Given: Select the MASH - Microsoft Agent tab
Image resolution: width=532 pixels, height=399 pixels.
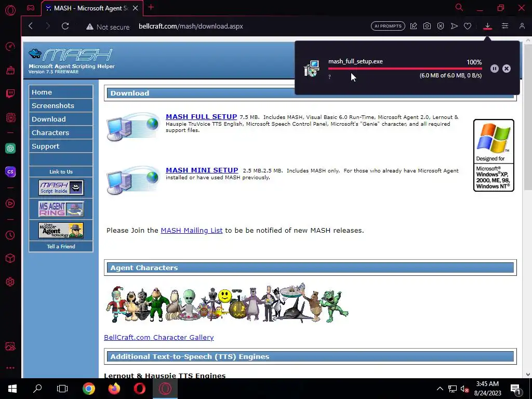Looking at the screenshot, I should 92,8.
